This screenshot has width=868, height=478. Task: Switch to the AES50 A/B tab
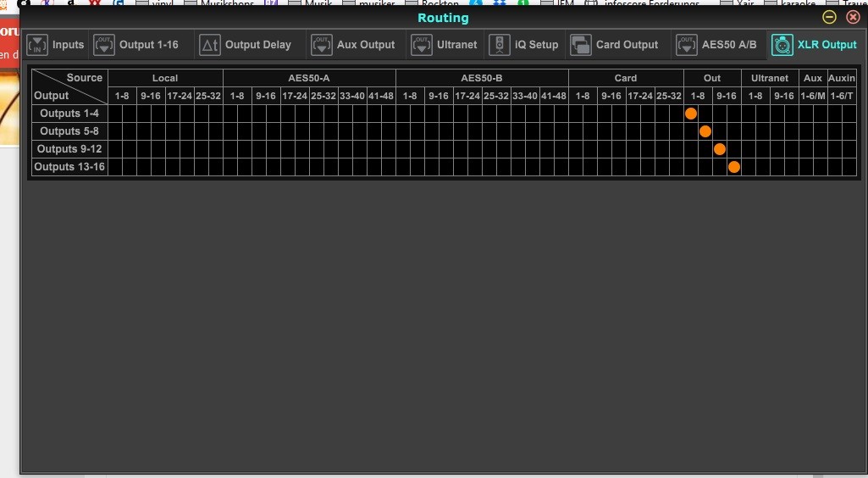point(716,45)
